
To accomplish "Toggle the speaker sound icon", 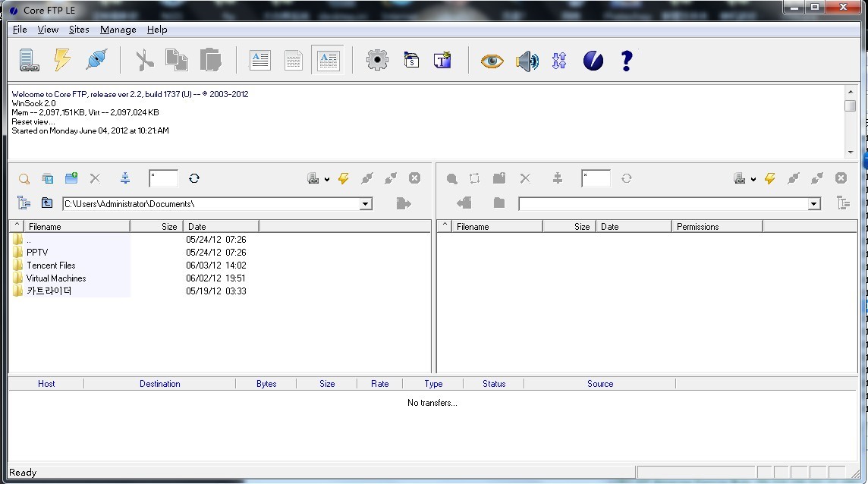I will [x=527, y=61].
